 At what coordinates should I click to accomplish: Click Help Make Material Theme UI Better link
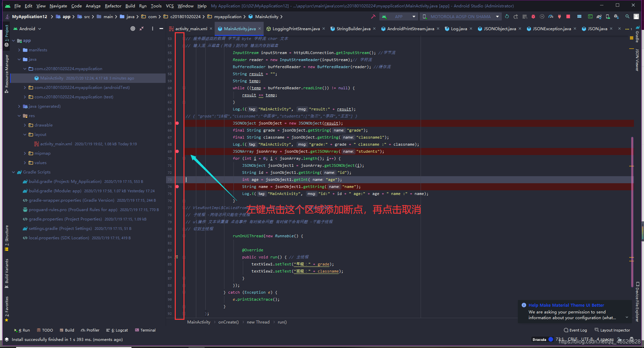coord(566,305)
